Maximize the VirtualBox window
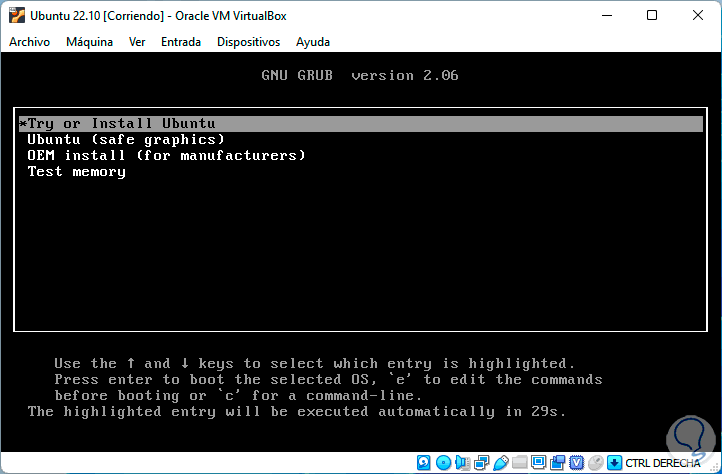The height and width of the screenshot is (474, 722). pyautogui.click(x=652, y=15)
